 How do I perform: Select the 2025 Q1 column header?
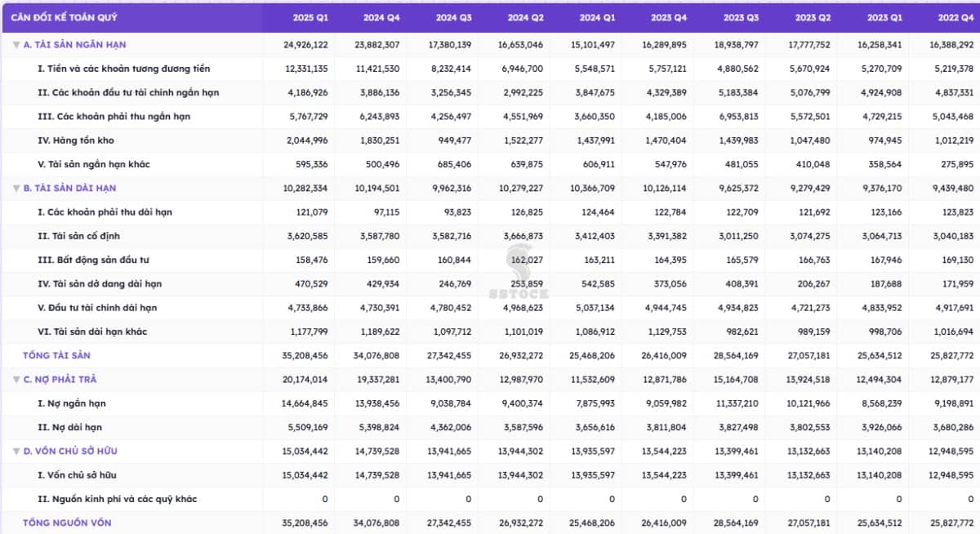310,16
